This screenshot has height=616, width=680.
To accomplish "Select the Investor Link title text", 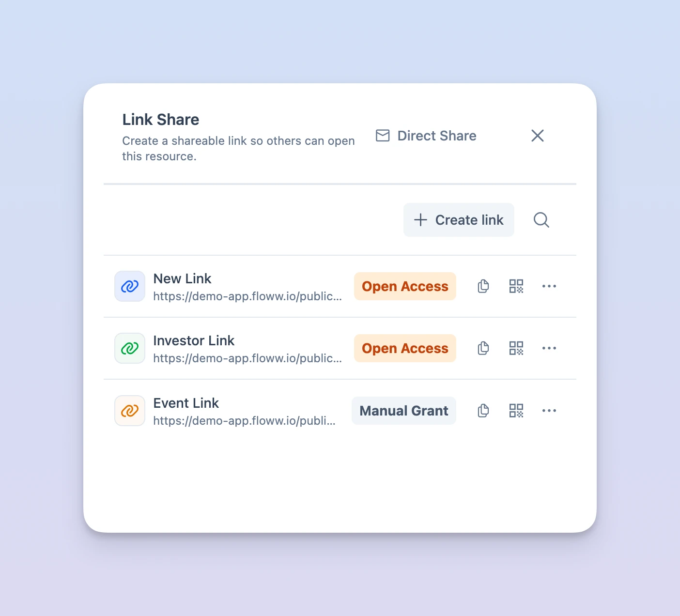I will click(x=194, y=340).
